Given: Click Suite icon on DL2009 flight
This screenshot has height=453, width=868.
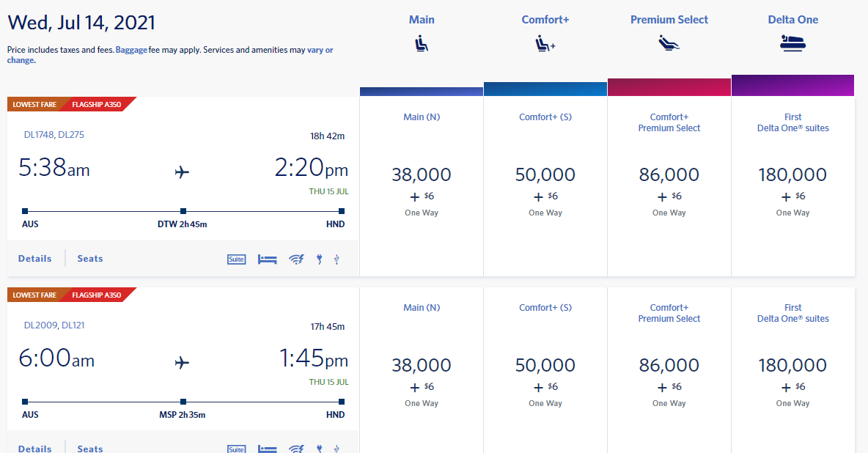Looking at the screenshot, I should click(236, 449).
